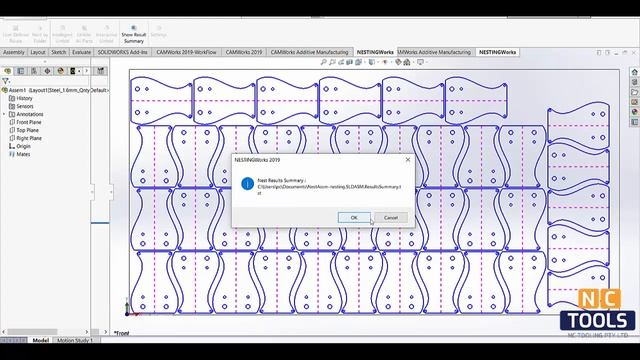Open the SOLIDWORKS Add-Ins tab
Screen dimensions: 640x360
pos(122,52)
